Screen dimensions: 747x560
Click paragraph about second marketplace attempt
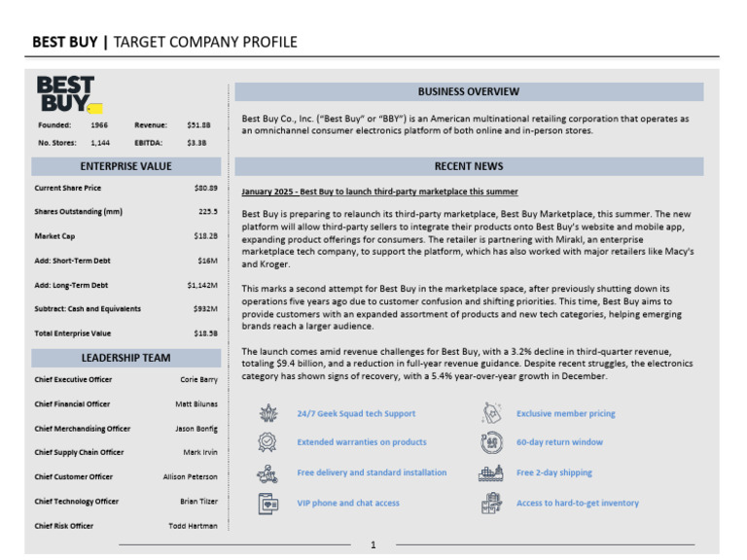[x=462, y=307]
